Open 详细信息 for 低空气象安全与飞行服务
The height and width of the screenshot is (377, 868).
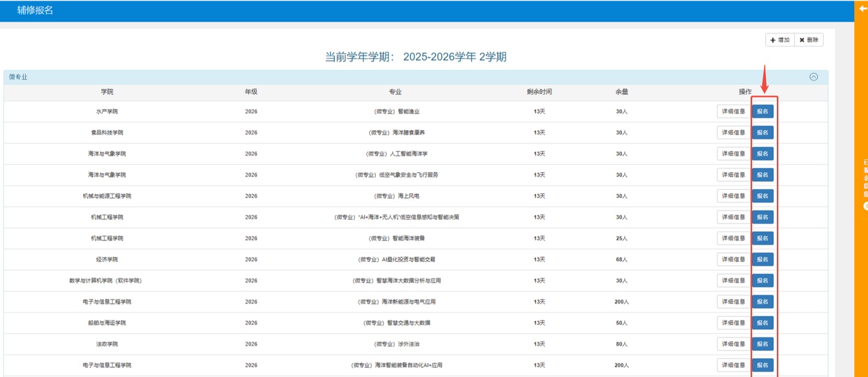pos(734,175)
